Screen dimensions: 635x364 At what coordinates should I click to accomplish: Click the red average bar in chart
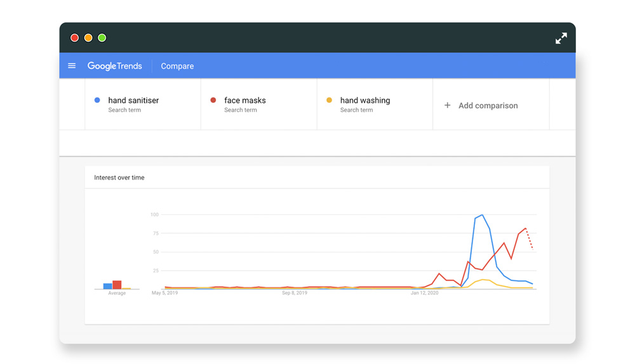[117, 285]
